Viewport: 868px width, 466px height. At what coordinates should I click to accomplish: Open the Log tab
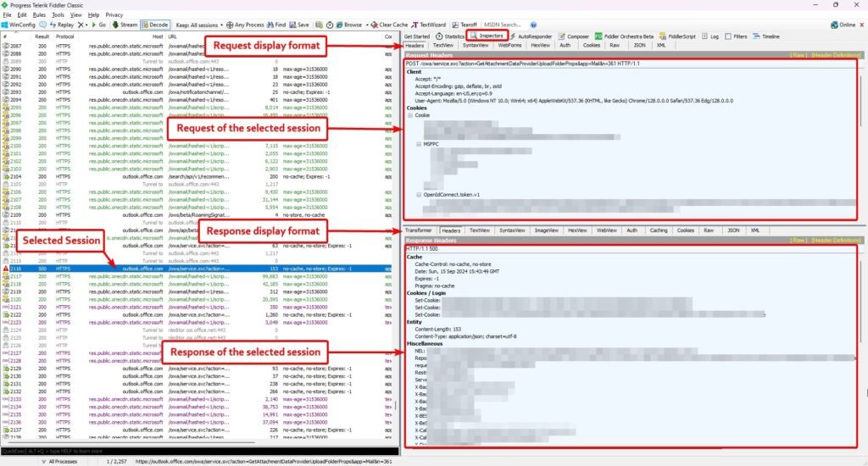click(x=710, y=36)
